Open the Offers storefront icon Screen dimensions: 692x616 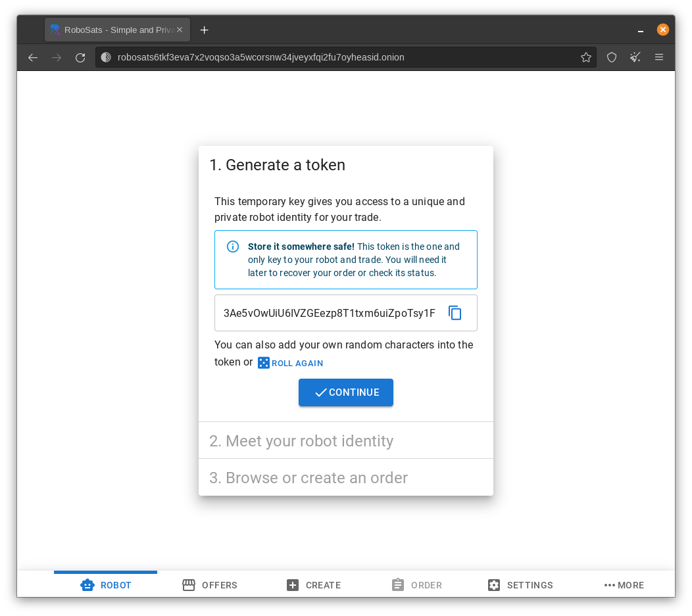click(x=189, y=584)
